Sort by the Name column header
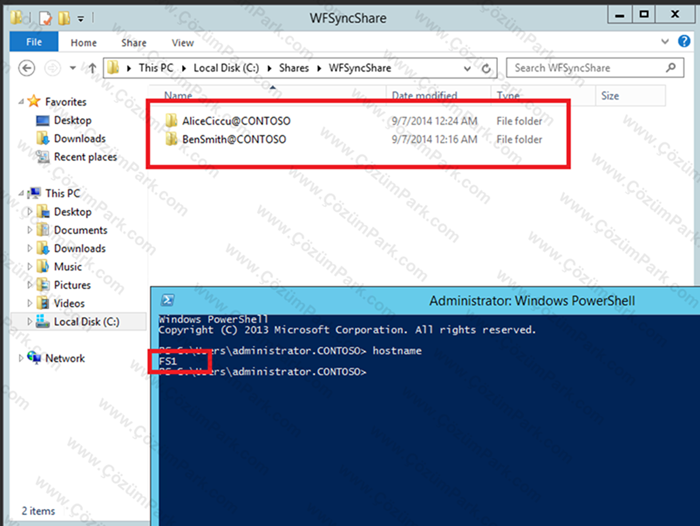This screenshot has width=700, height=526. 178,96
